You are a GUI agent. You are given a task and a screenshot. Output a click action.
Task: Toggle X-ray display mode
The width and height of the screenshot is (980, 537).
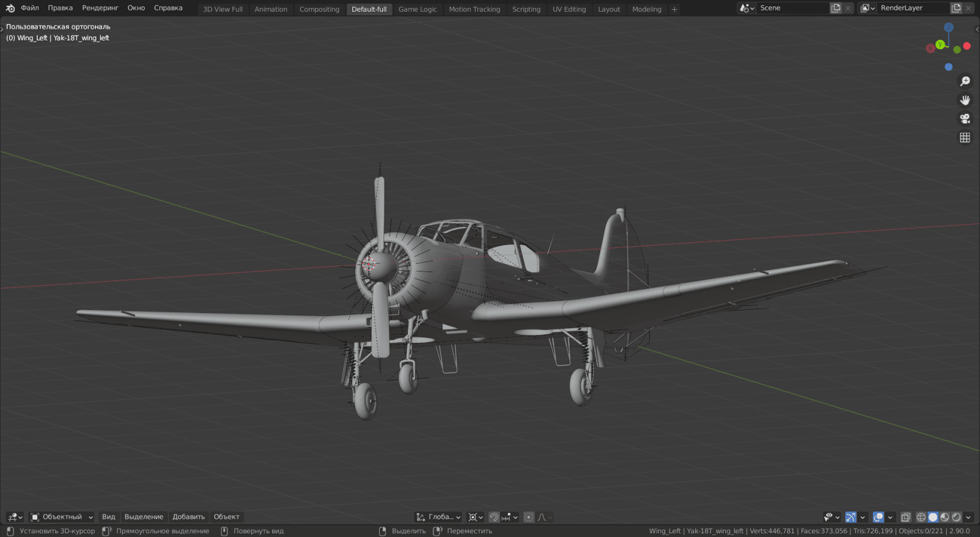(905, 517)
